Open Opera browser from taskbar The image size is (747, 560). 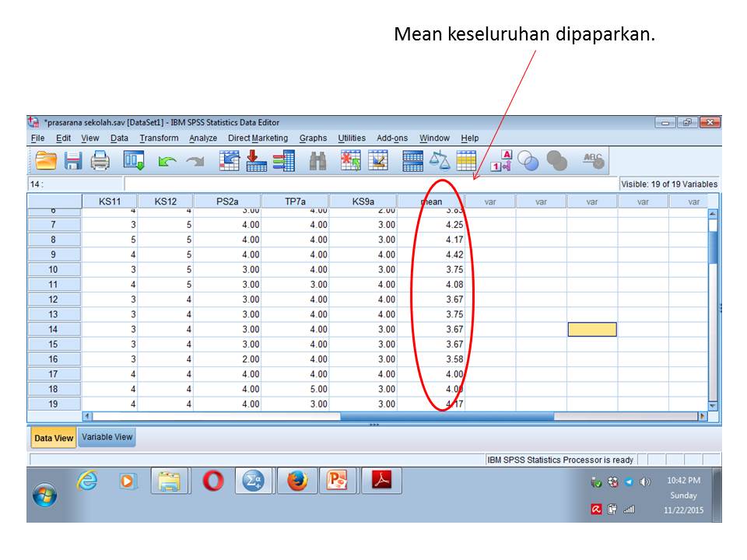click(213, 481)
